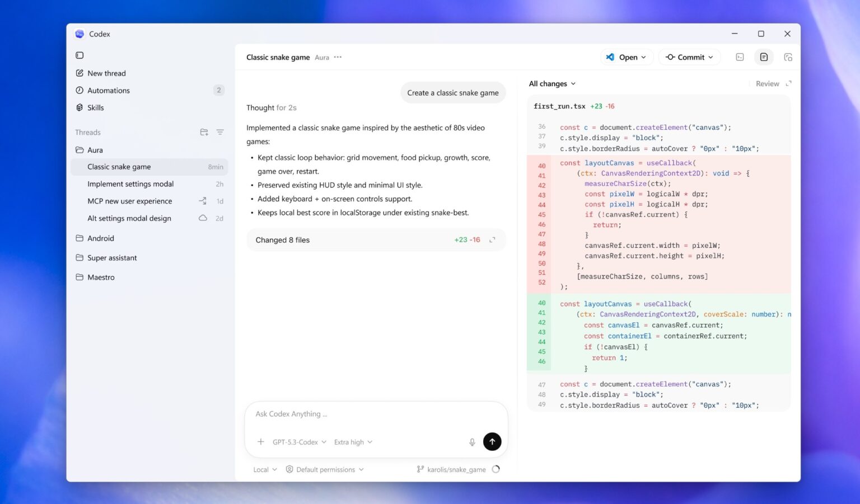Click the attachment plus icon in the input

click(x=261, y=441)
